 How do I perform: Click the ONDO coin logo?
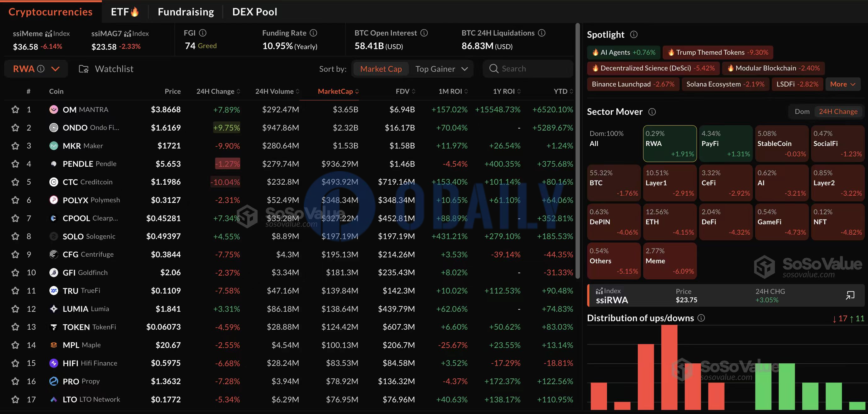tap(53, 128)
